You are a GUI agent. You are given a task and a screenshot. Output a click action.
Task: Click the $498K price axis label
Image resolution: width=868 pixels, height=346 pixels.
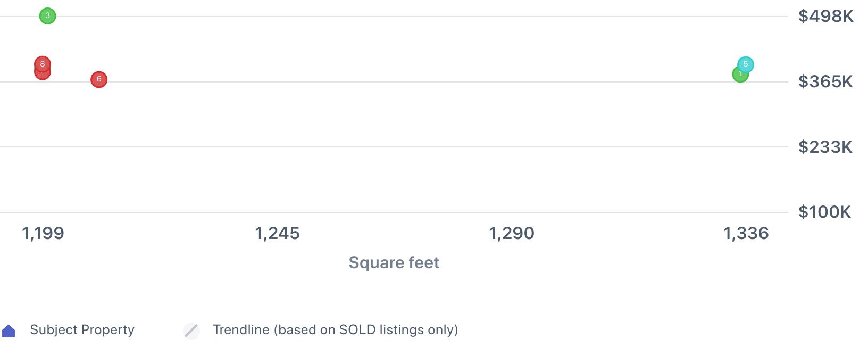coord(825,17)
